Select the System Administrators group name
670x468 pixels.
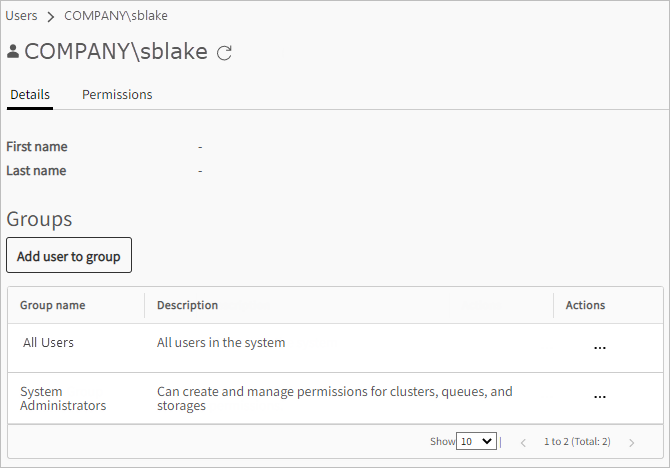pos(63,398)
